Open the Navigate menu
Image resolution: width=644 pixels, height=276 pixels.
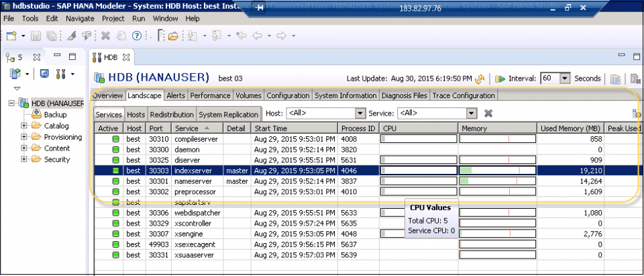pos(80,18)
